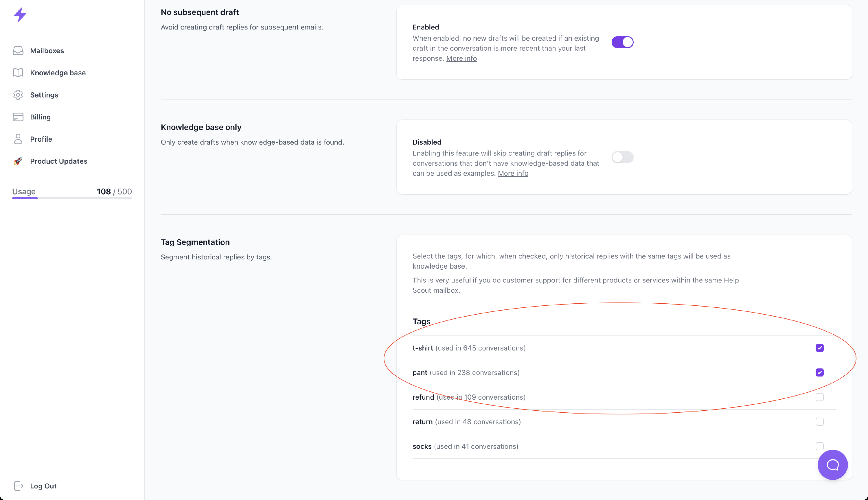Uncheck the pant tag checkbox
This screenshot has width=868, height=500.
pos(819,372)
